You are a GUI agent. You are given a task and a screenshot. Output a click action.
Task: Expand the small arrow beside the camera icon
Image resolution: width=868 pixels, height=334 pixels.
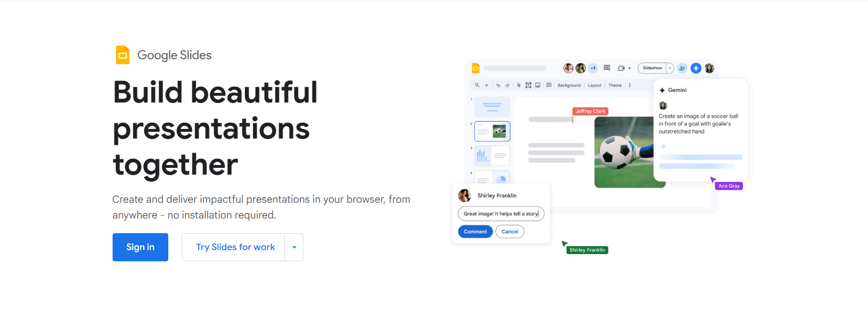click(x=629, y=69)
